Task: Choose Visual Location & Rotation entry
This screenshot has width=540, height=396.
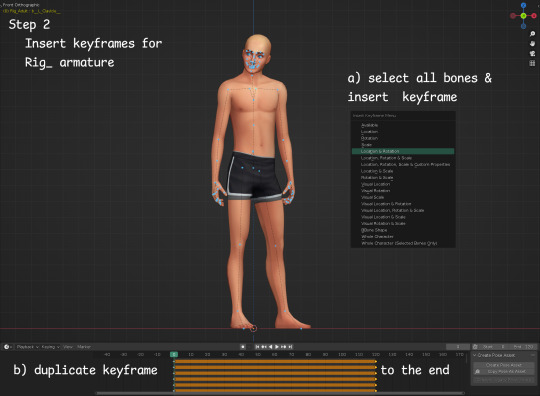Action: [x=403, y=204]
